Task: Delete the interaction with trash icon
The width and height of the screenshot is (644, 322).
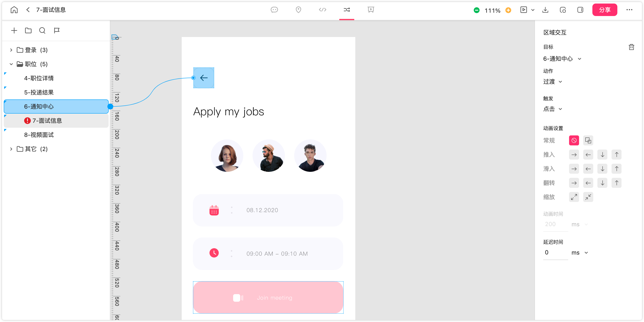Action: point(631,47)
